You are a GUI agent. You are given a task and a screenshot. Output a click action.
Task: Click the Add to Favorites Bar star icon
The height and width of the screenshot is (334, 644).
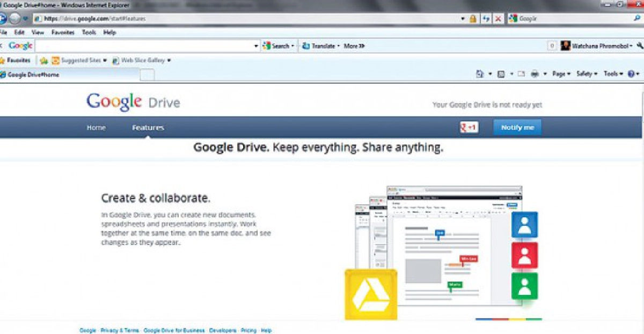[x=44, y=61]
